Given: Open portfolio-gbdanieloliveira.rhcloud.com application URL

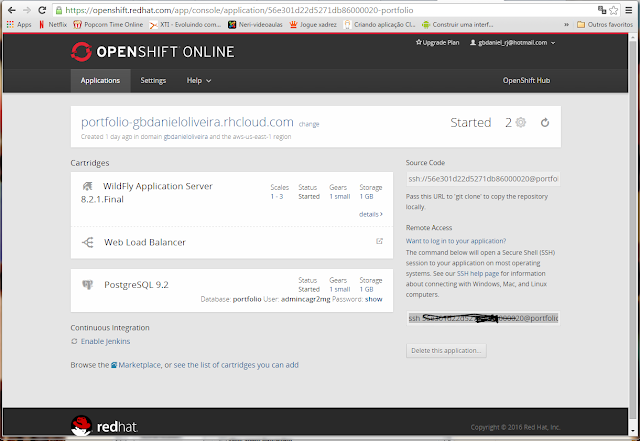Looking at the screenshot, I should click(187, 122).
